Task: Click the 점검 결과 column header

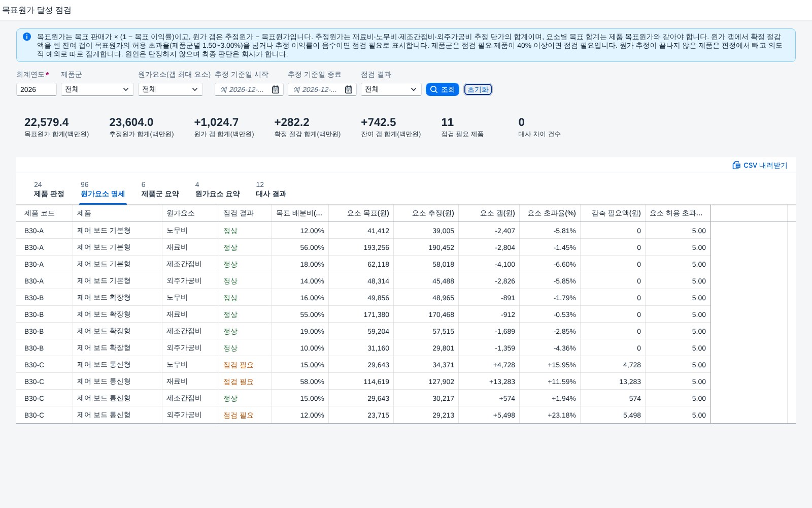Action: pyautogui.click(x=245, y=213)
